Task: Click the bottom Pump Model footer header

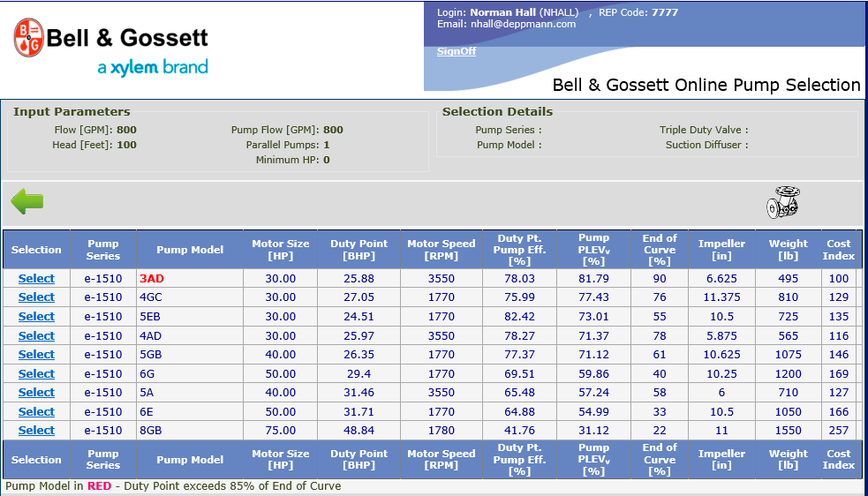Action: click(189, 460)
